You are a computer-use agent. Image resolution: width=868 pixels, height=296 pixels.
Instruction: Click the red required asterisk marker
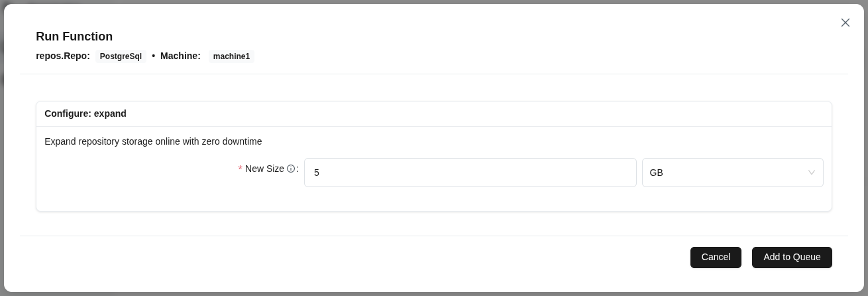coord(240,169)
